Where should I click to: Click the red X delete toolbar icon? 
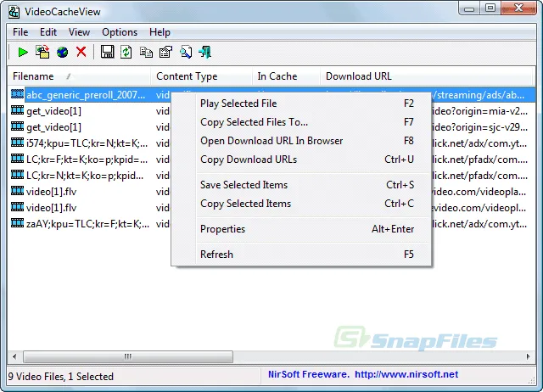point(81,53)
